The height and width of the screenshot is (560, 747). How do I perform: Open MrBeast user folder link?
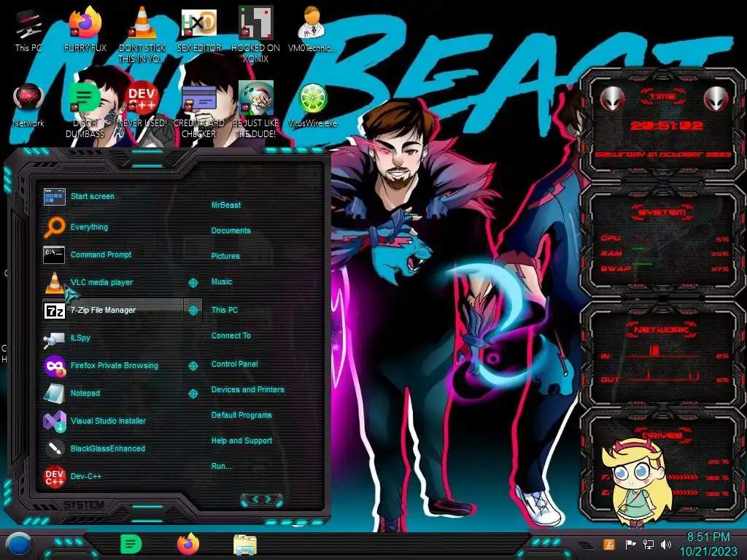[226, 205]
